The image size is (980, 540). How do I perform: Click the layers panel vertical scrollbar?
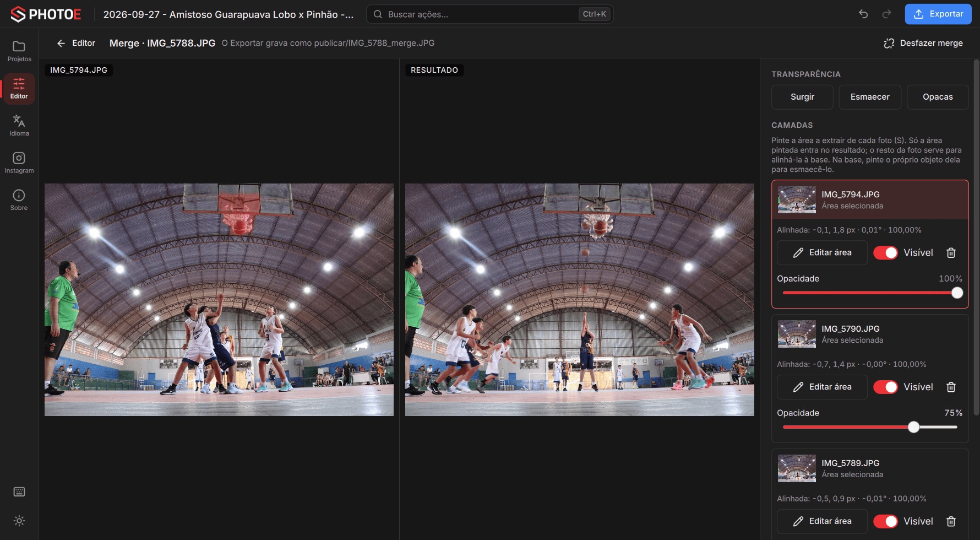click(x=977, y=237)
